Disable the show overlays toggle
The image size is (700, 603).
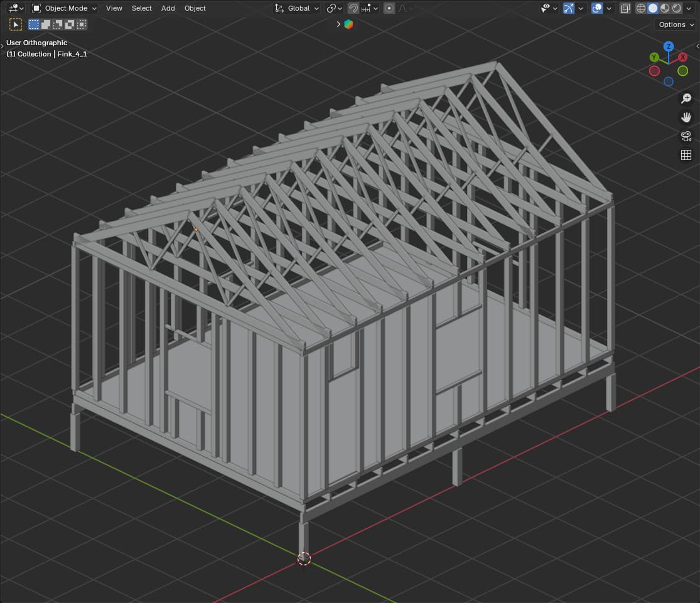point(597,8)
